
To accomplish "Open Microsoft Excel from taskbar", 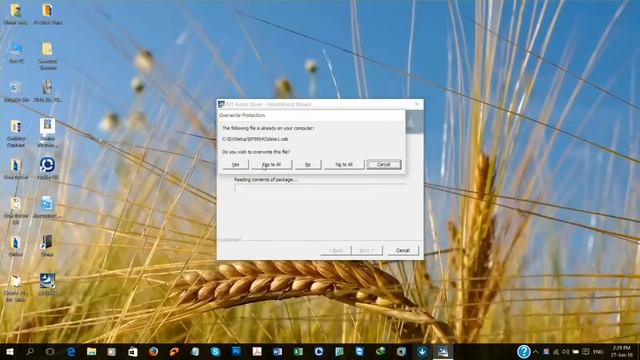I will 298,351.
